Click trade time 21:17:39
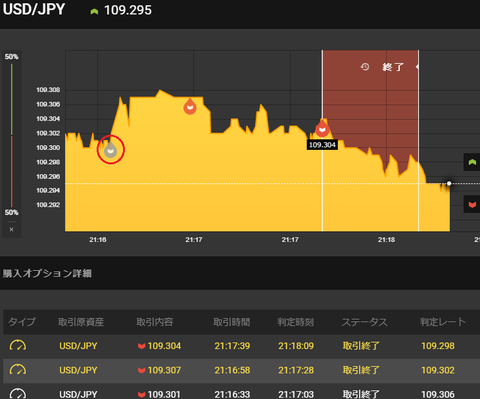 tap(232, 346)
